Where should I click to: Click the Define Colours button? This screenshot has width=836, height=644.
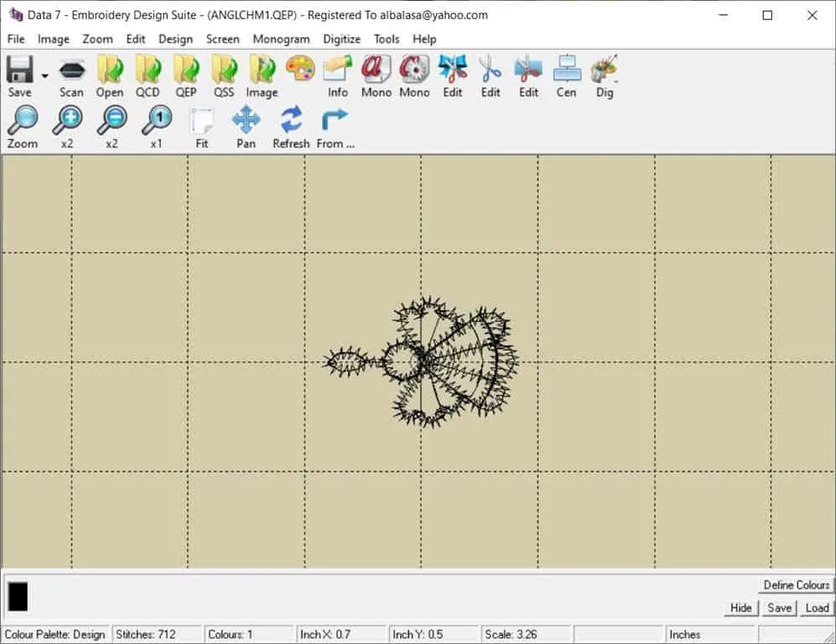coord(797,584)
